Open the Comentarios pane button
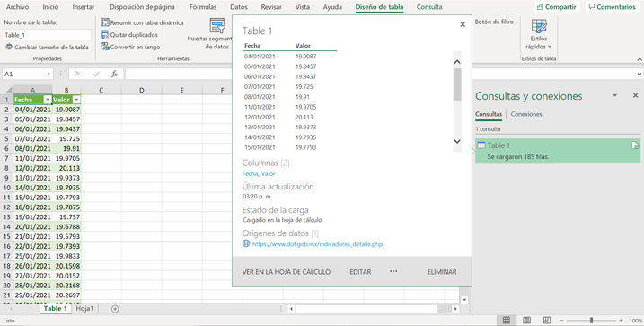 tap(612, 7)
